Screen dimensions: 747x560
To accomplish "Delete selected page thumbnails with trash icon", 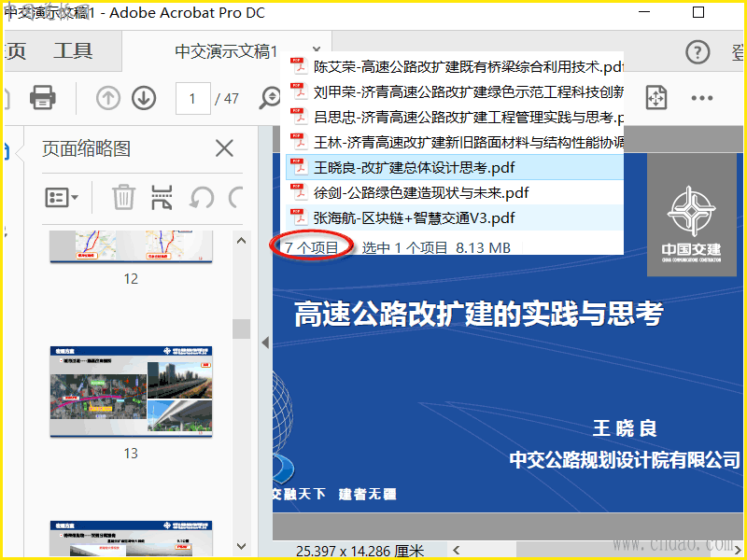I will [x=123, y=197].
